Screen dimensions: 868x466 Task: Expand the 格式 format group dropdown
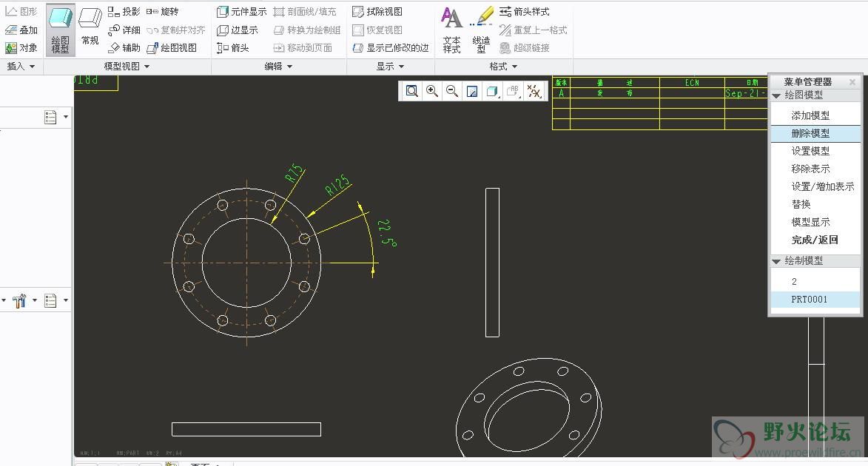(503, 67)
